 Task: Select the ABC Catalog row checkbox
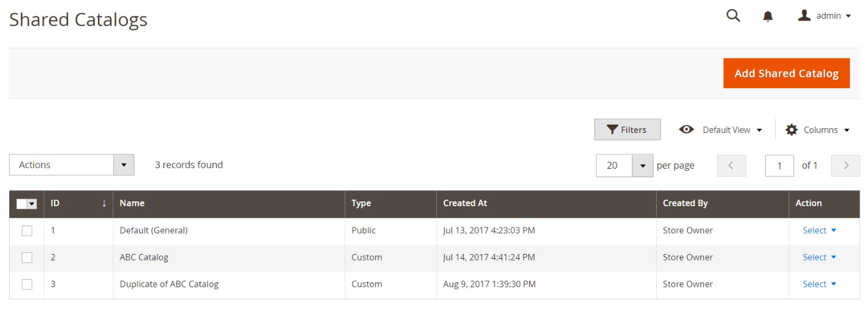(27, 258)
